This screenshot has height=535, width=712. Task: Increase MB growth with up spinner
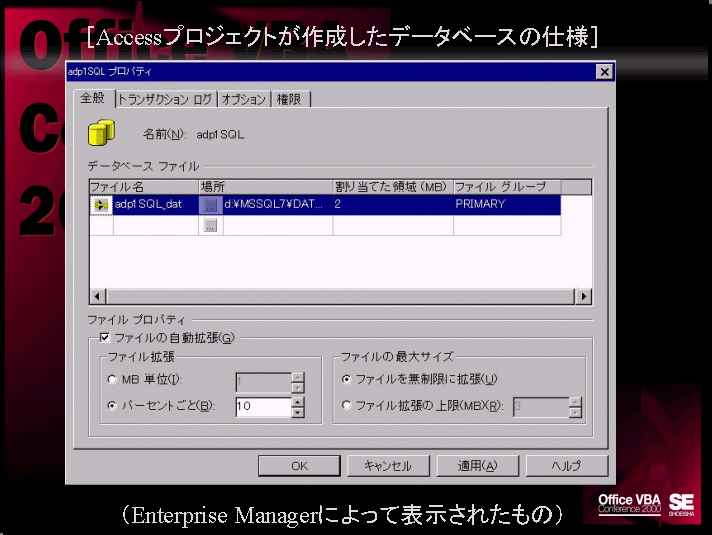pos(297,377)
